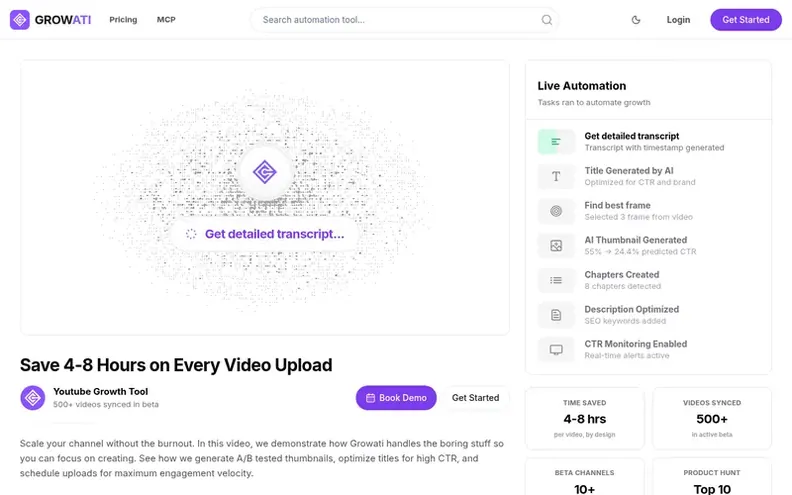Open the Pricing page
The height and width of the screenshot is (495, 792).
(x=123, y=20)
